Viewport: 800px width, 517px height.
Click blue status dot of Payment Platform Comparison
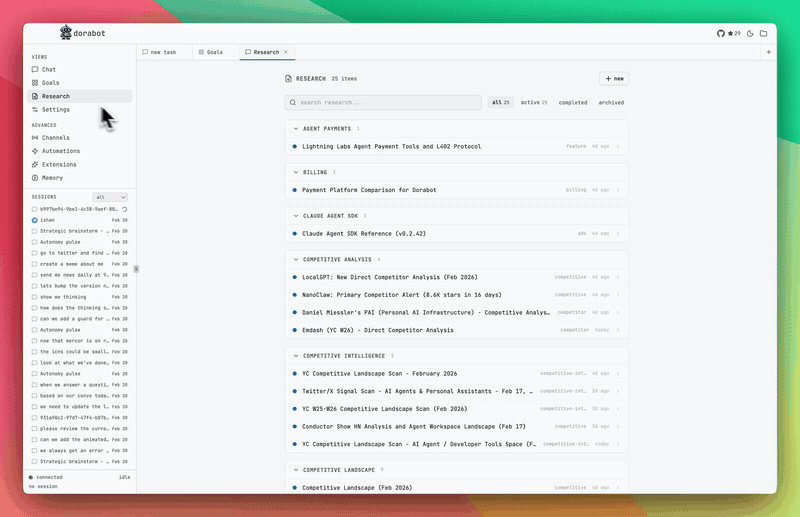294,190
